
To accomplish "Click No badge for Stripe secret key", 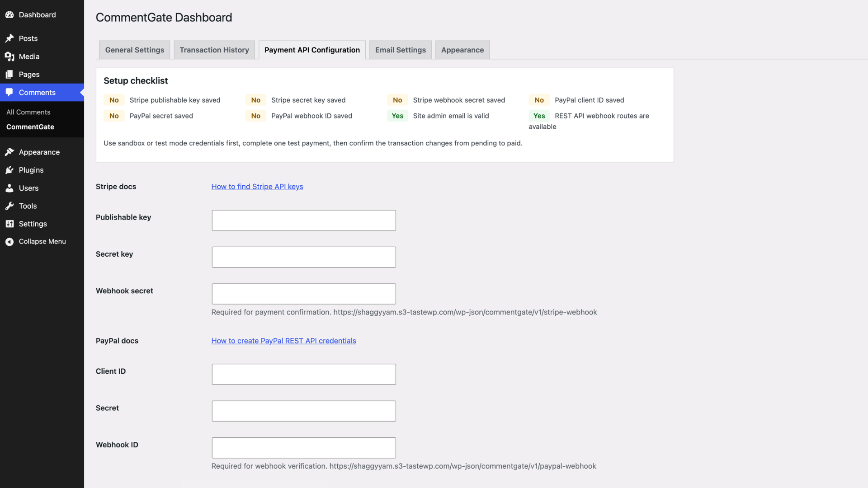I will tap(256, 100).
